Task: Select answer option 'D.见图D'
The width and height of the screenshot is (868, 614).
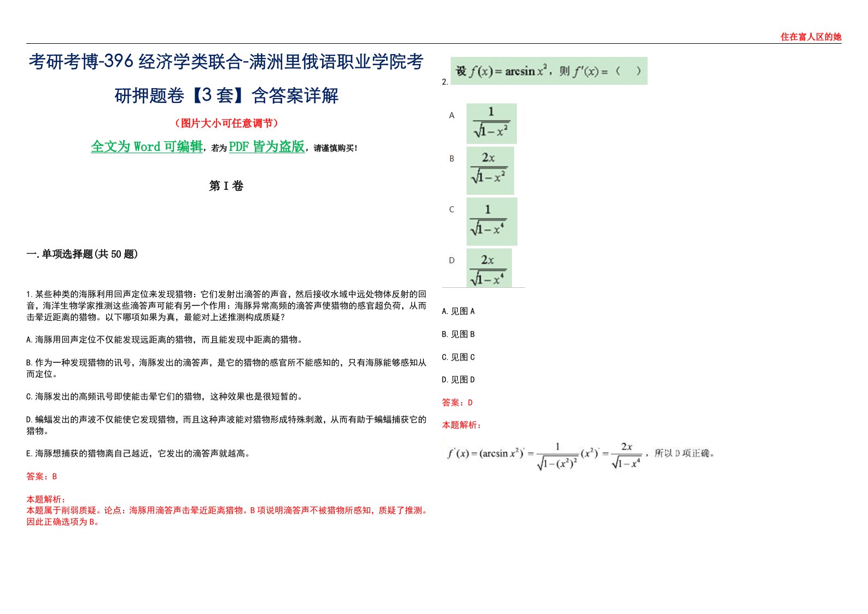Action: [x=458, y=380]
